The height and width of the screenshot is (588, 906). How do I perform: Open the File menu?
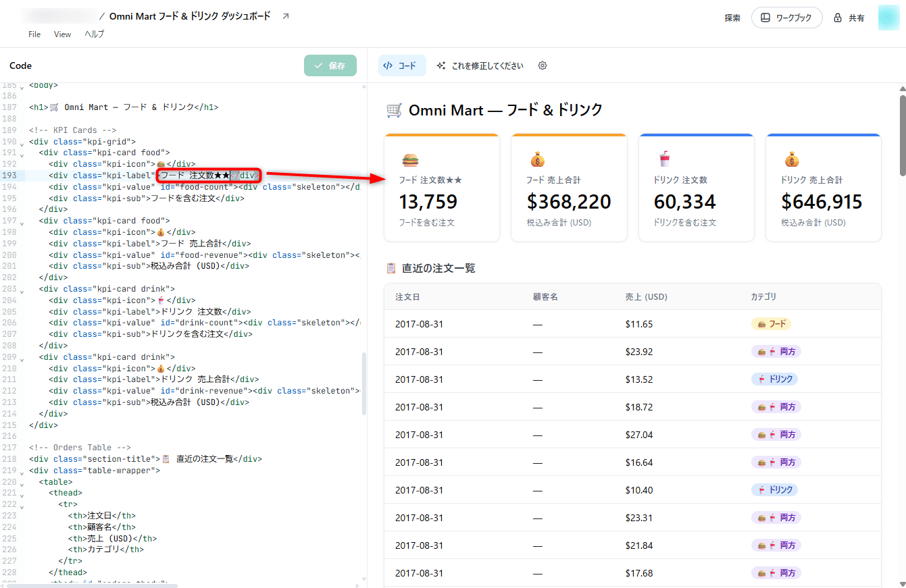[34, 34]
